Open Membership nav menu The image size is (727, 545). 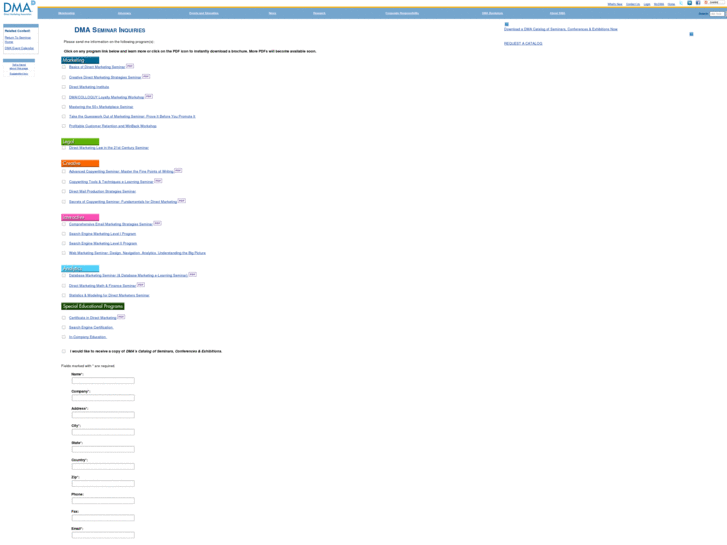(67, 13)
